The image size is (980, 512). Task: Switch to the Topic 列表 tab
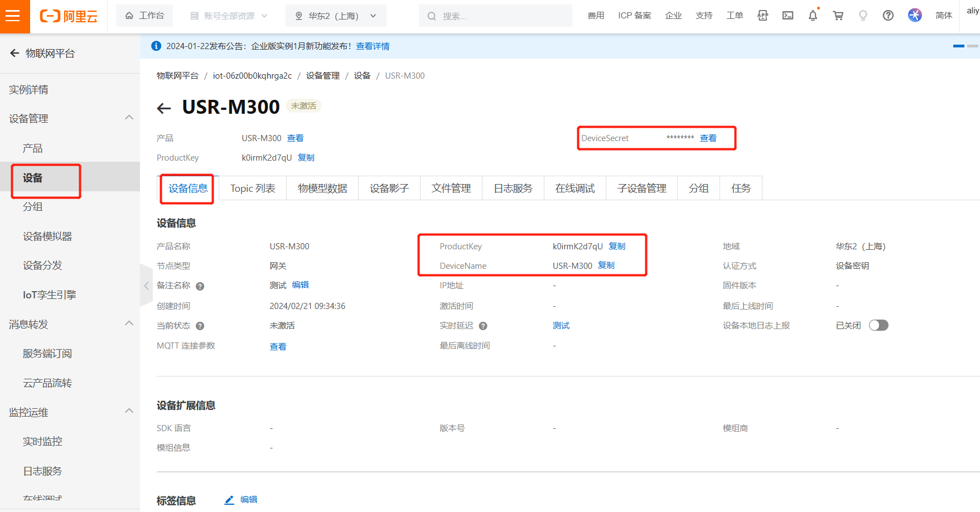click(253, 189)
